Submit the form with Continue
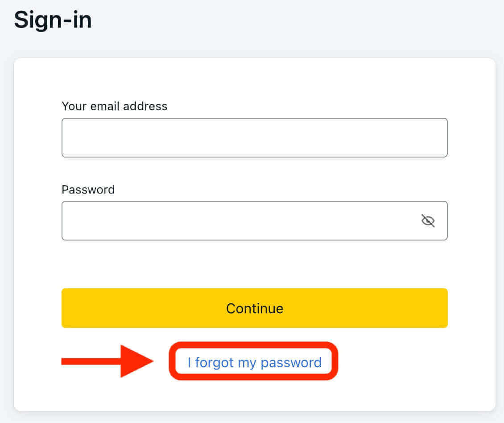Viewport: 504px width, 423px height. (254, 308)
